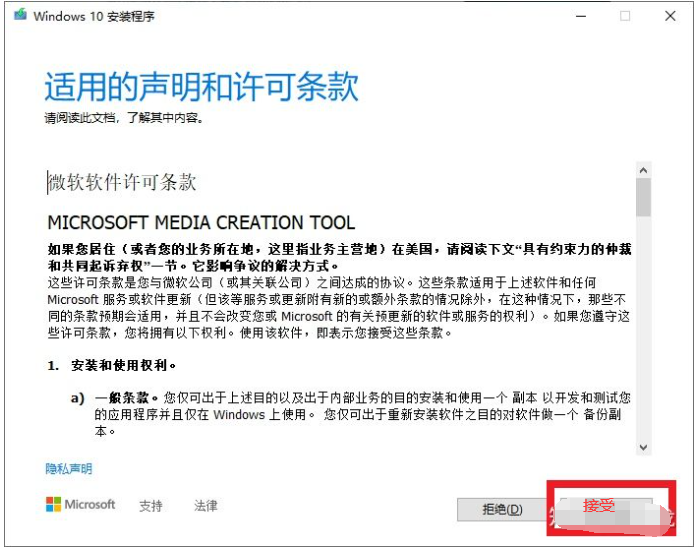Click the Windows 10 setup title bar icon
The width and height of the screenshot is (697, 551).
(x=20, y=16)
